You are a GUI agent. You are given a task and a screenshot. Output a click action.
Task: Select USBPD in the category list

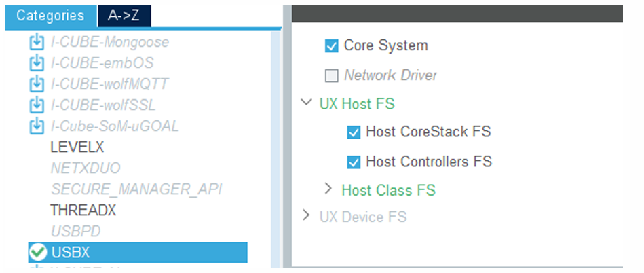tap(75, 232)
